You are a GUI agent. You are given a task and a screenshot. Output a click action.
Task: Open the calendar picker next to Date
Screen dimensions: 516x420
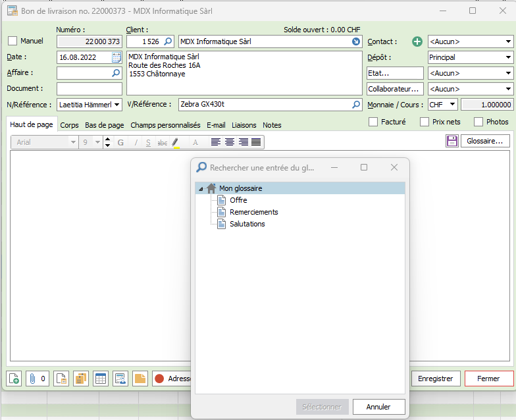tap(116, 57)
